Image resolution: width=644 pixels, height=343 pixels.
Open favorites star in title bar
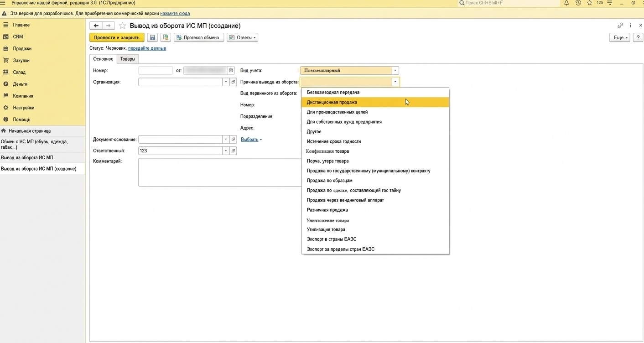click(589, 3)
